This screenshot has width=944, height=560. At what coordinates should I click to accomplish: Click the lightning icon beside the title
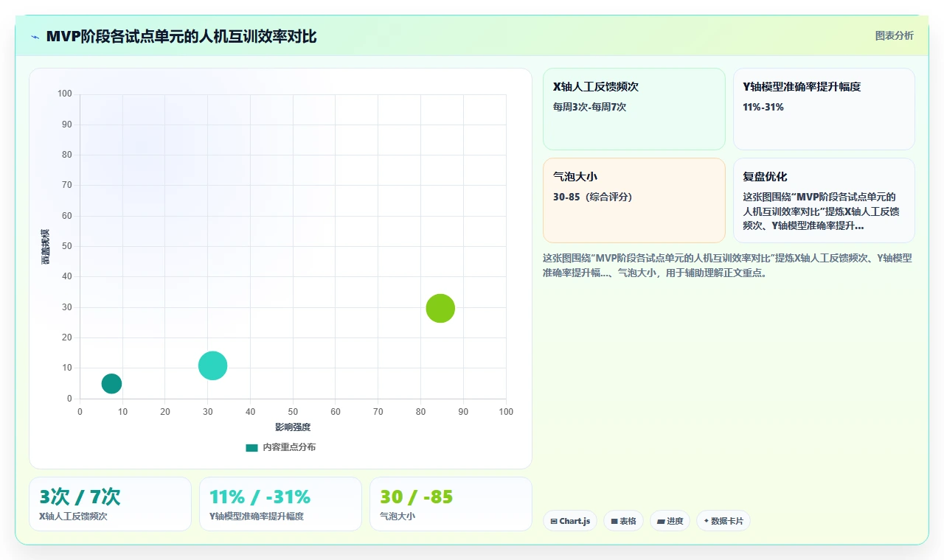click(35, 37)
